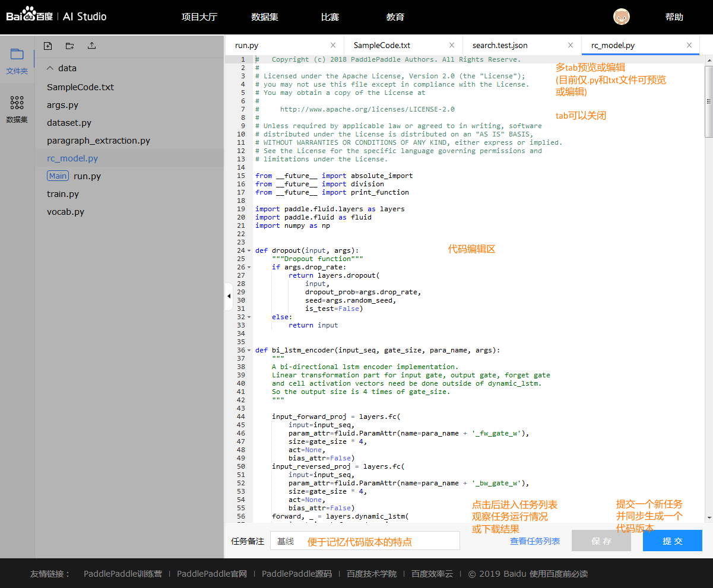Open the 查看任务列表 link
Image resolution: width=713 pixels, height=588 pixels.
tap(535, 541)
